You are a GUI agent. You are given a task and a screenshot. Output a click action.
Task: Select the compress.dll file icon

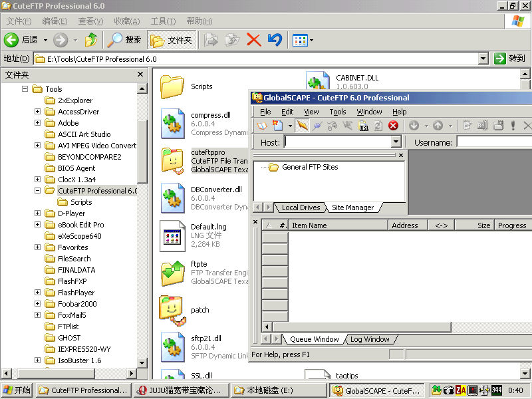tap(172, 124)
